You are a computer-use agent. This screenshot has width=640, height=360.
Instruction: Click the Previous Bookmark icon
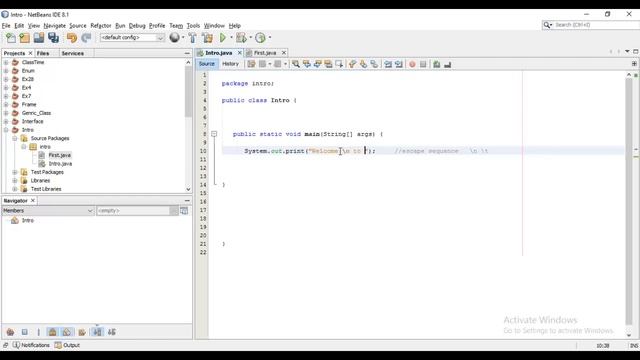coord(353,64)
